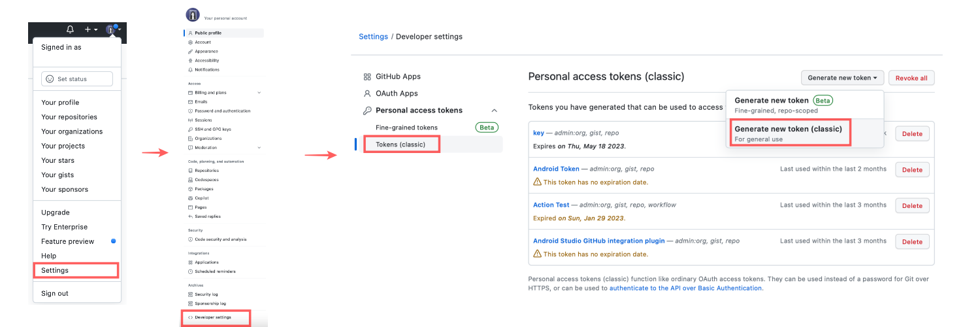This screenshot has height=327, width=980.
Task: Click the notifications bell icon
Action: click(70, 30)
